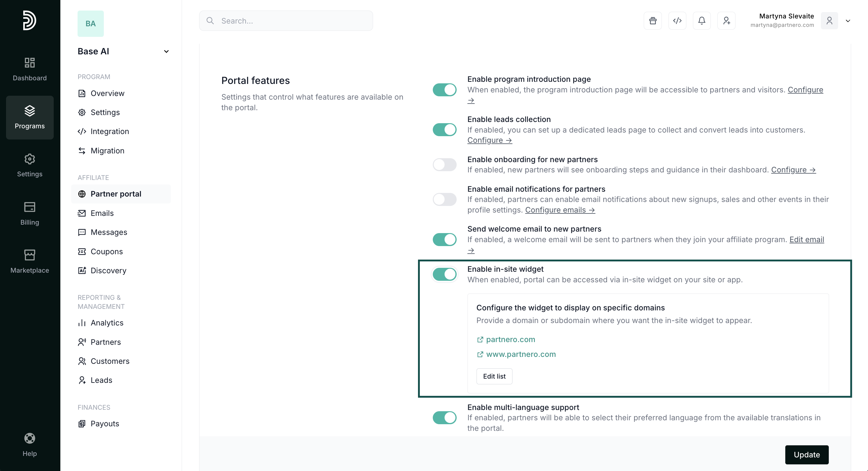Screen dimensions: 868x471
Task: Disable the in-site widget toggle
Action: (445, 274)
